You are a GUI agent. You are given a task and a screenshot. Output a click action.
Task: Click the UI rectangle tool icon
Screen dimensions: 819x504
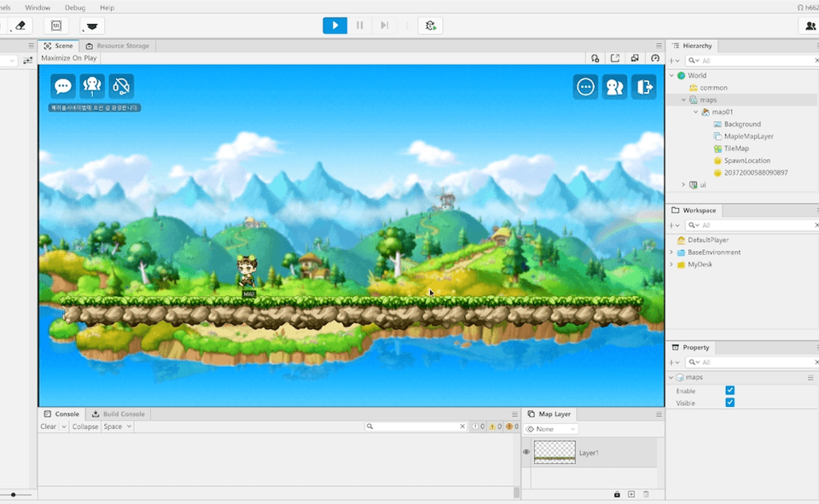click(56, 26)
